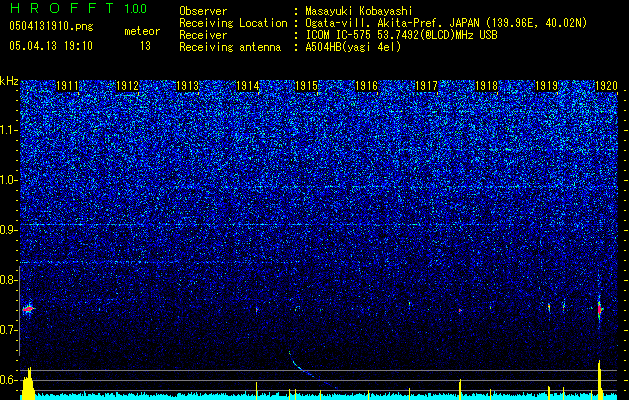The image size is (629, 400).
Task: Click the strong meteor echo near 1920
Action: [599, 309]
